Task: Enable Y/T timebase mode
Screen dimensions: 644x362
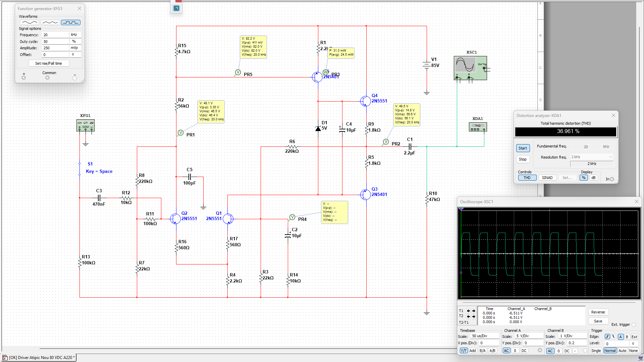Action: point(464,351)
